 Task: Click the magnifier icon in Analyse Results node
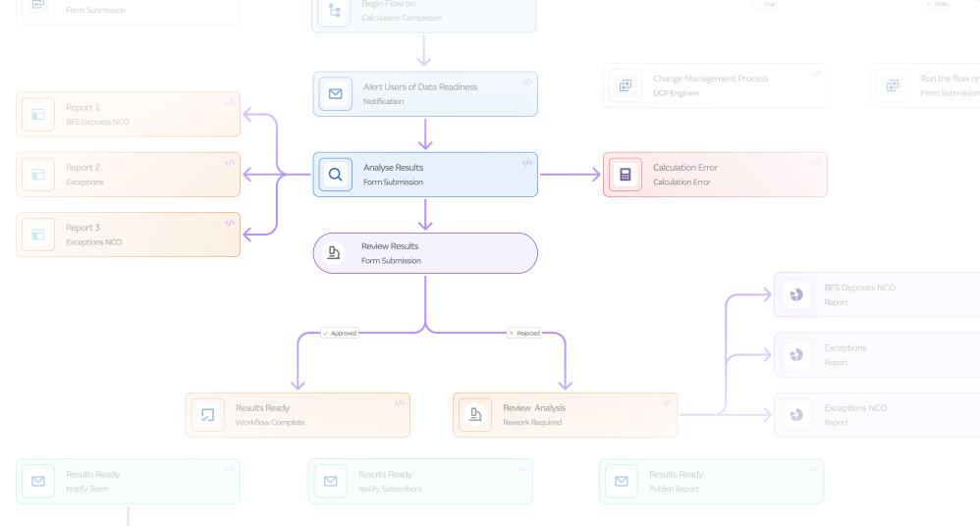[336, 175]
